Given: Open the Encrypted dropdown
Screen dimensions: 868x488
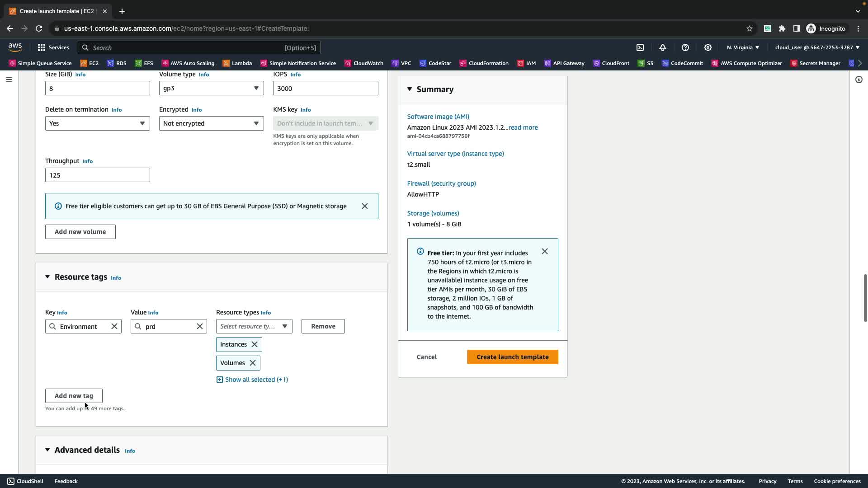Looking at the screenshot, I should coord(211,123).
